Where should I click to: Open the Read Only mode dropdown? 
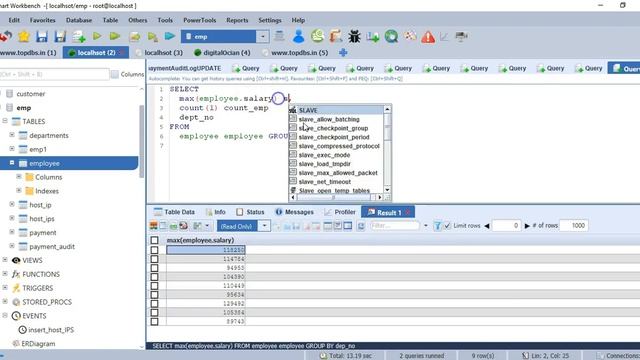(264, 226)
